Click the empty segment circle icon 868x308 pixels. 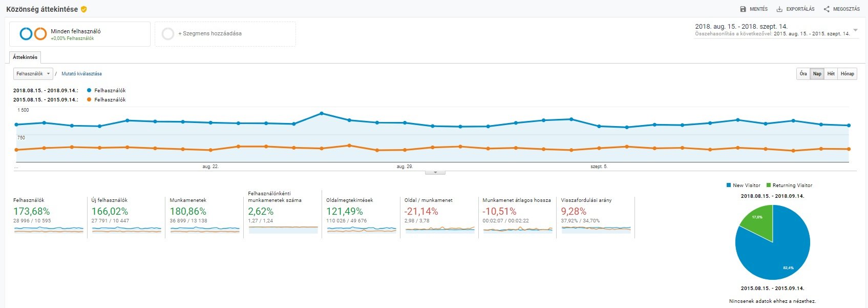[168, 34]
